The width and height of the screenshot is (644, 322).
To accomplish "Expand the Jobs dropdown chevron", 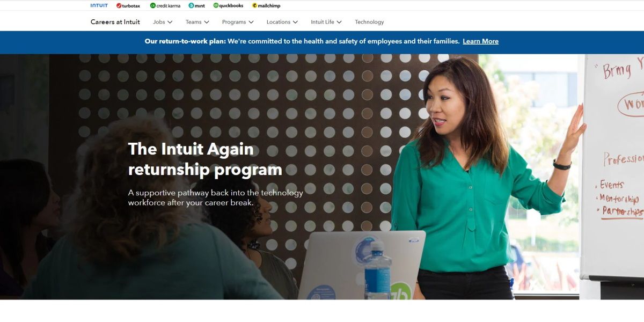I will 170,22.
